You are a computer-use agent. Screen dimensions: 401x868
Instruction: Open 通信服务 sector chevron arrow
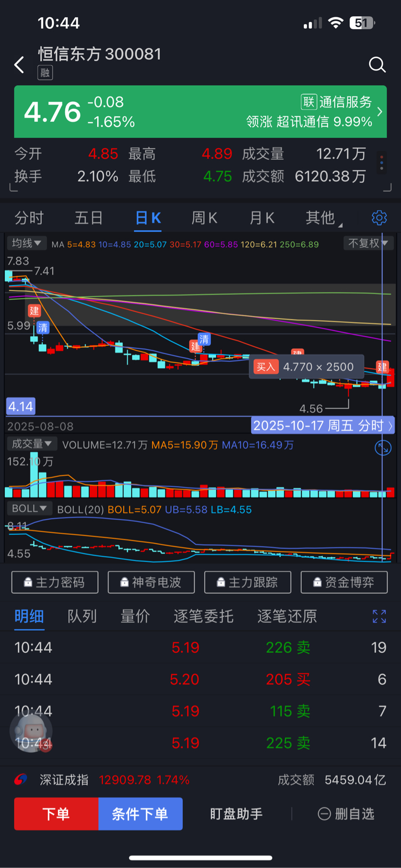pos(380,112)
